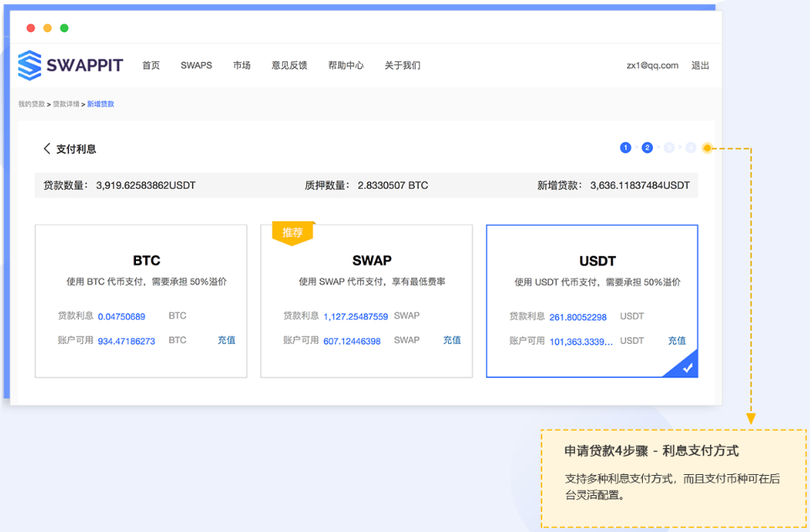Click 退出 to log out
This screenshot has width=810, height=532.
click(700, 65)
